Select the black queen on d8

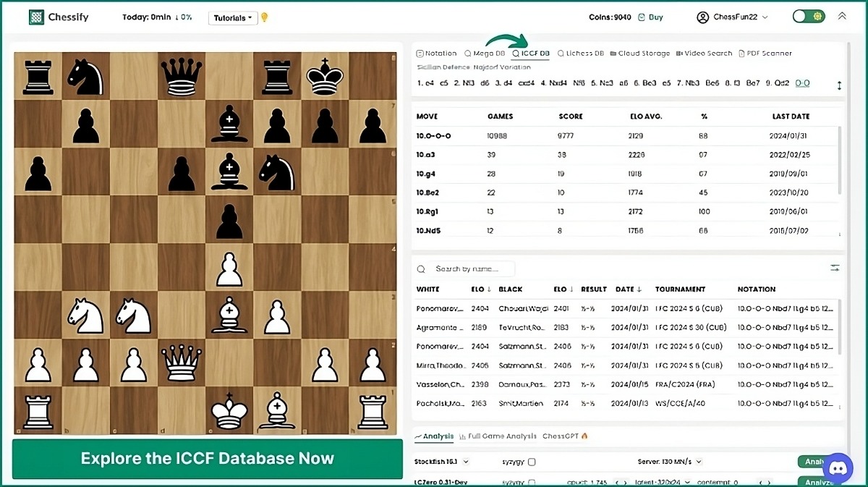pyautogui.click(x=182, y=75)
